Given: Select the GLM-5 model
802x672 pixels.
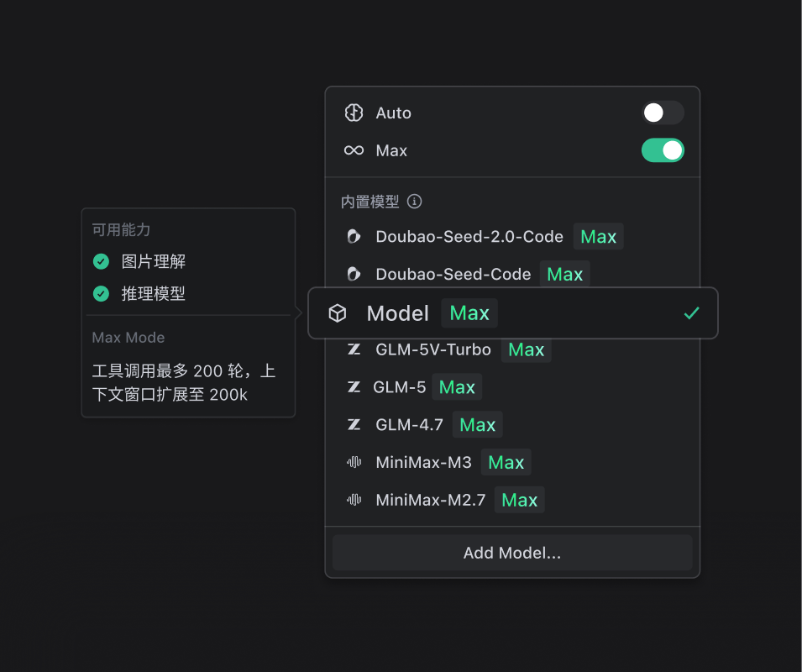Looking at the screenshot, I should pyautogui.click(x=512, y=387).
